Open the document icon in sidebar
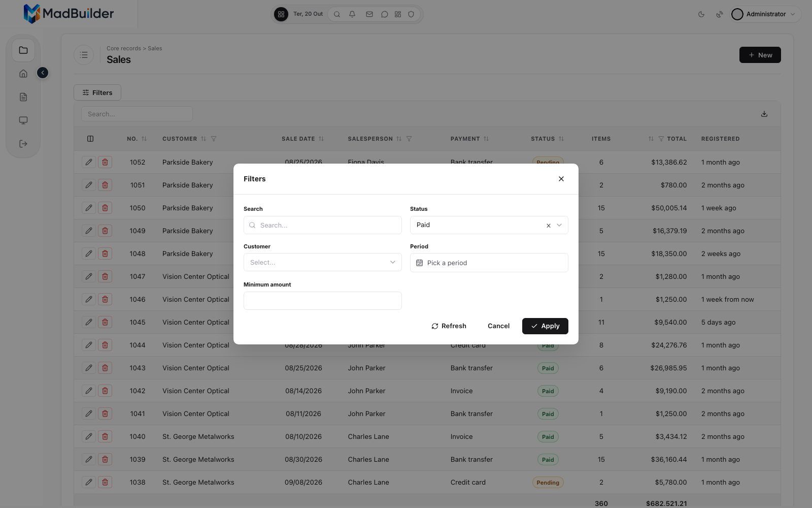 click(23, 97)
